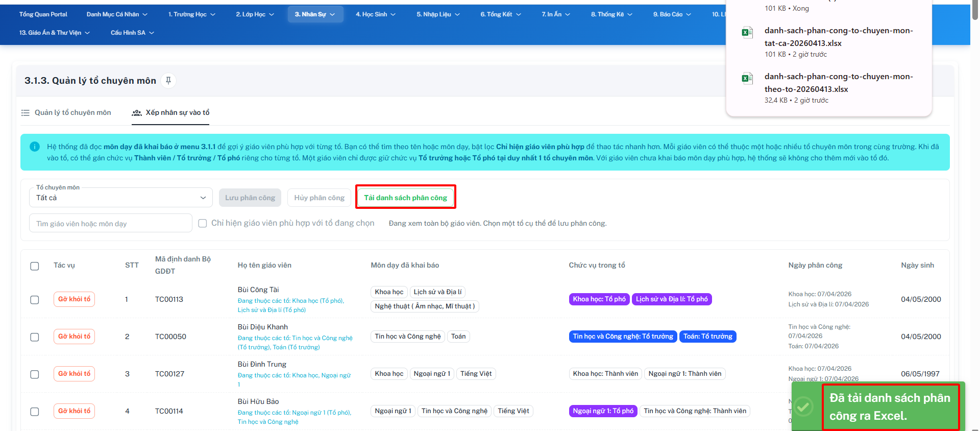Click Tải danh sách phân công button

(x=405, y=198)
